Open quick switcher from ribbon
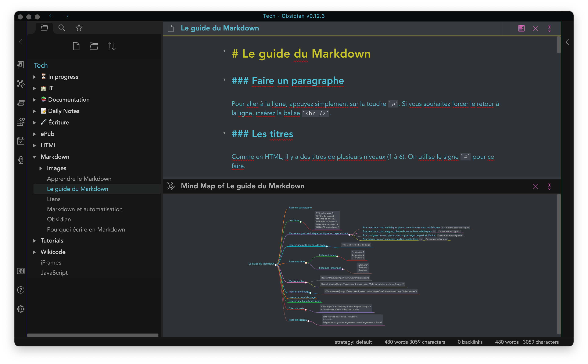 point(21,65)
